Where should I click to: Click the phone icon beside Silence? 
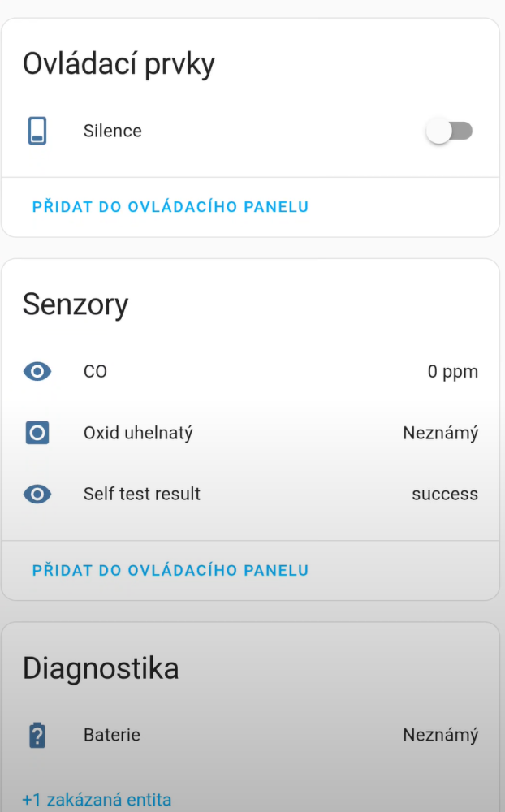tap(37, 131)
